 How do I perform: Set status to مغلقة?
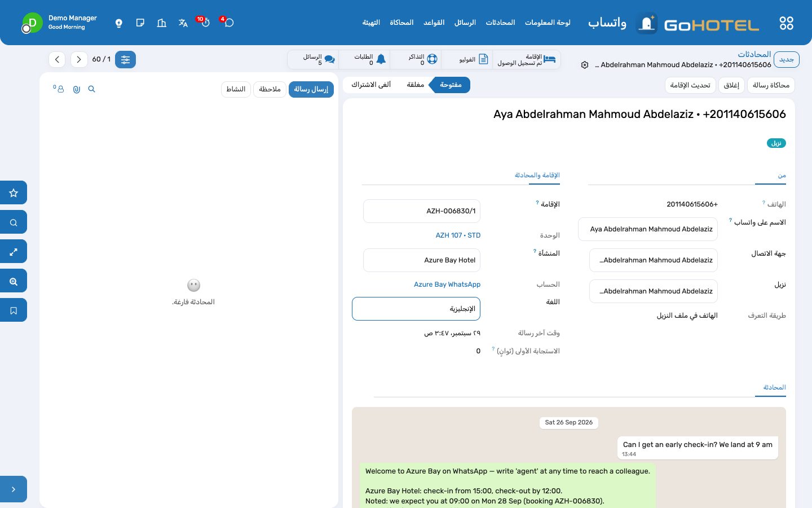pyautogui.click(x=416, y=85)
